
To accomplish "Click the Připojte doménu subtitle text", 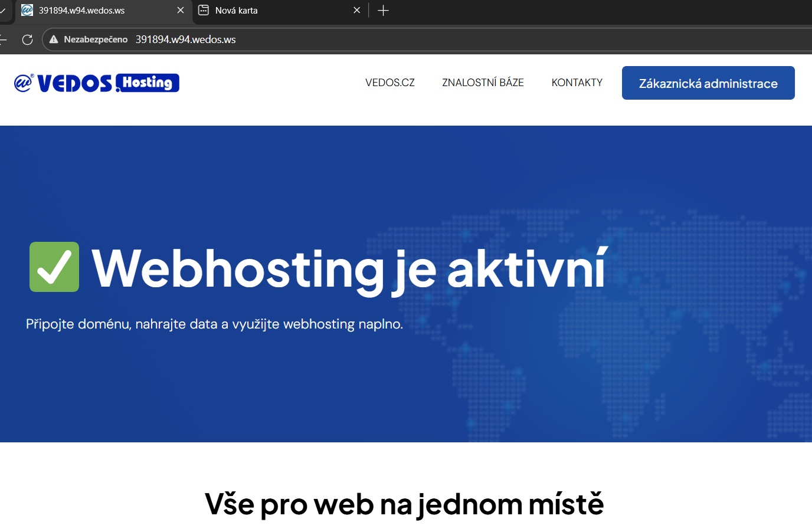I will (214, 324).
